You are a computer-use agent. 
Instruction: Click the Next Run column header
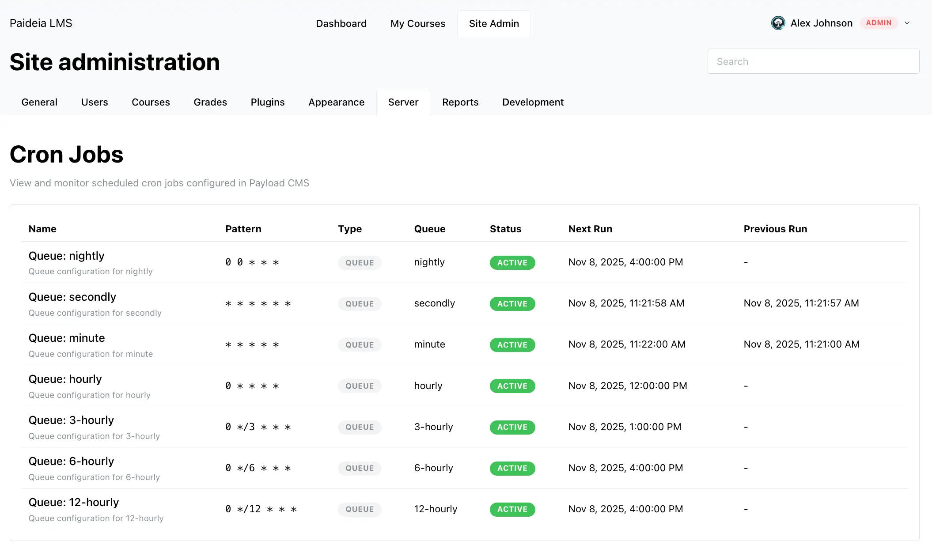click(590, 229)
